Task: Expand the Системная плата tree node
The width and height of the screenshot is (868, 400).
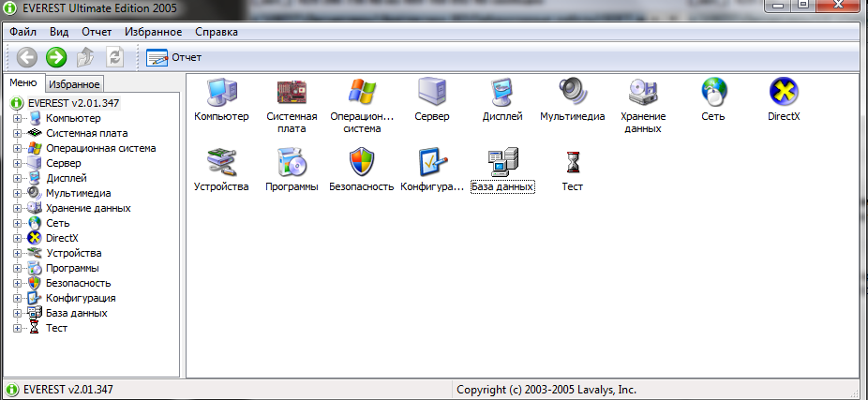Action: [x=17, y=133]
